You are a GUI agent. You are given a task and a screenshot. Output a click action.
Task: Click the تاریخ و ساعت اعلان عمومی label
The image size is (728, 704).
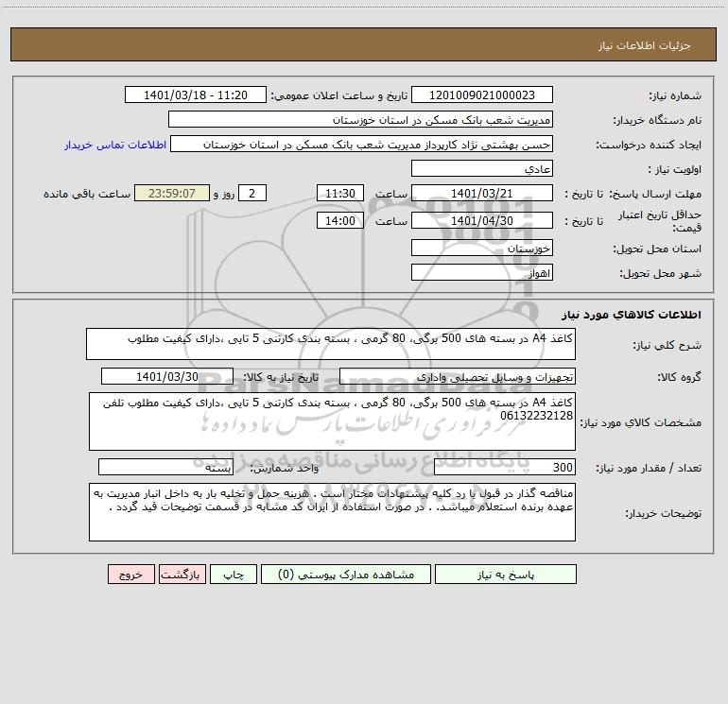pos(339,95)
